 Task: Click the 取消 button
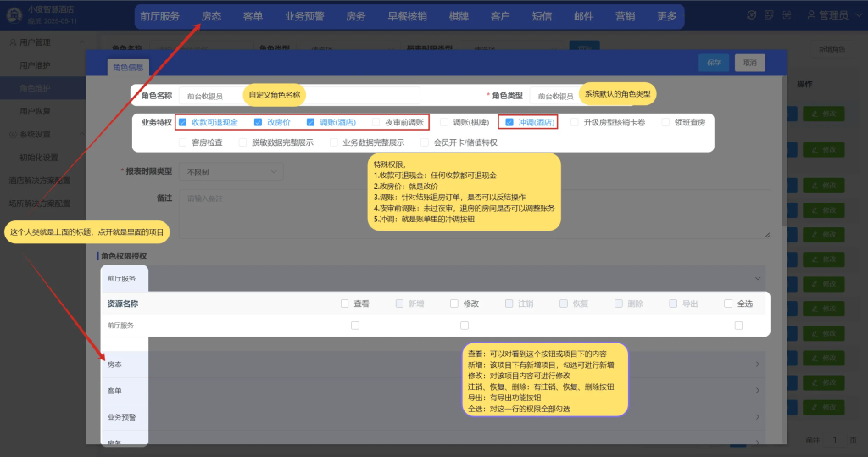(749, 63)
